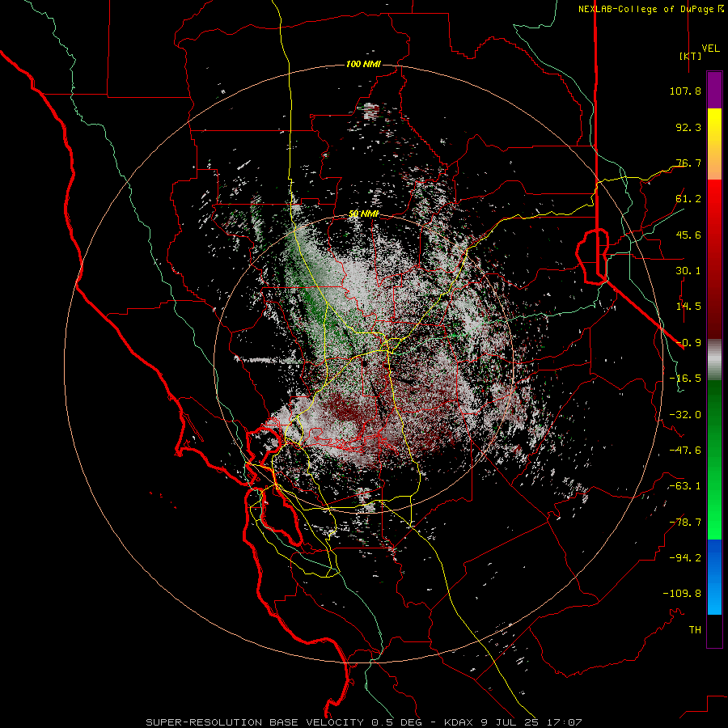Click the -109.8 velocity scale value

pos(682,594)
